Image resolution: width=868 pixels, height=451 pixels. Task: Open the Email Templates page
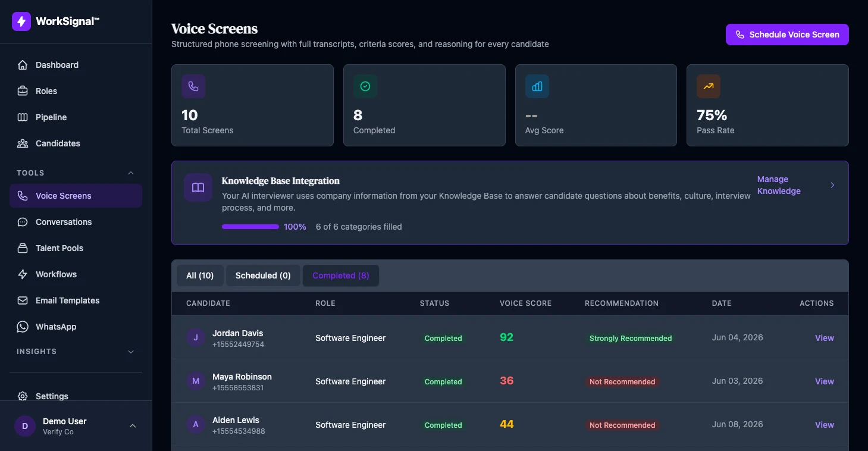(76, 300)
